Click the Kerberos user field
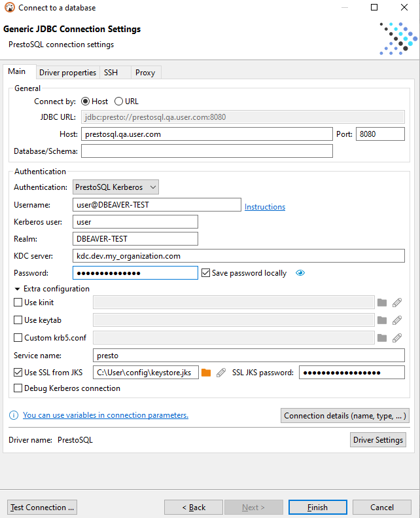The width and height of the screenshot is (420, 518). click(x=135, y=221)
